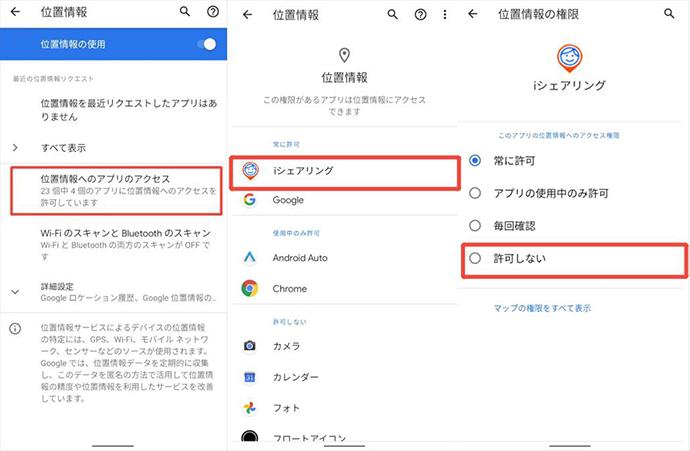Click the フォト label
Image resolution: width=690 pixels, height=451 pixels.
pyautogui.click(x=286, y=408)
